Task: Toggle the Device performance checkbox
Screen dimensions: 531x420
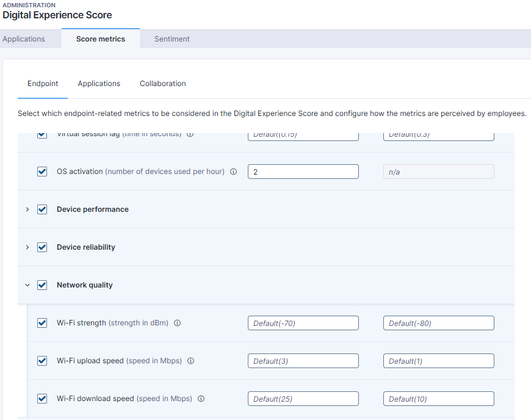Action: click(x=42, y=209)
